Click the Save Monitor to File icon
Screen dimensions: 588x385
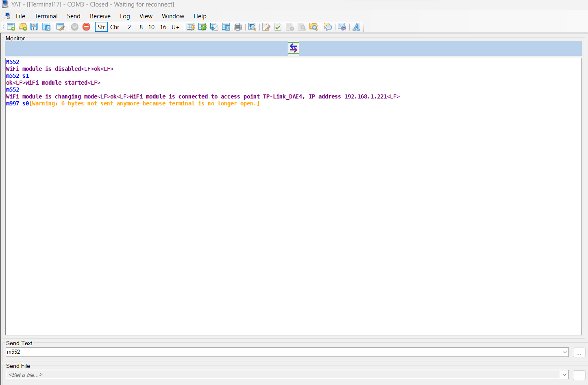click(x=226, y=27)
